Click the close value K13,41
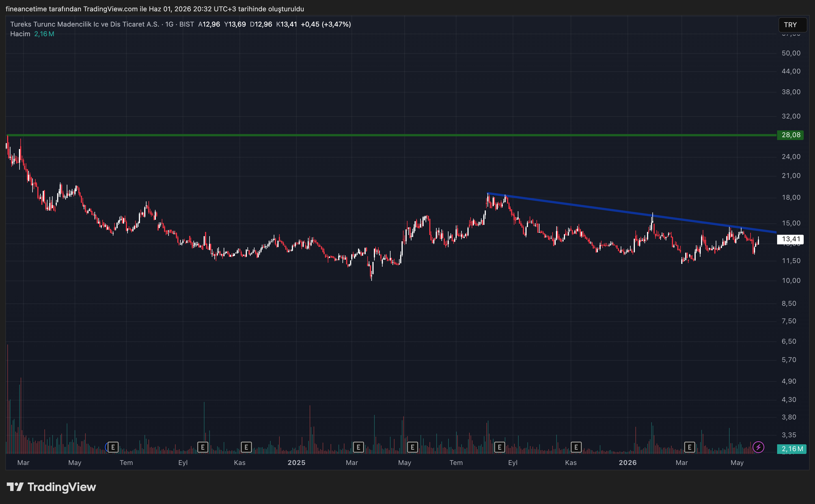This screenshot has width=815, height=504. tap(286, 24)
